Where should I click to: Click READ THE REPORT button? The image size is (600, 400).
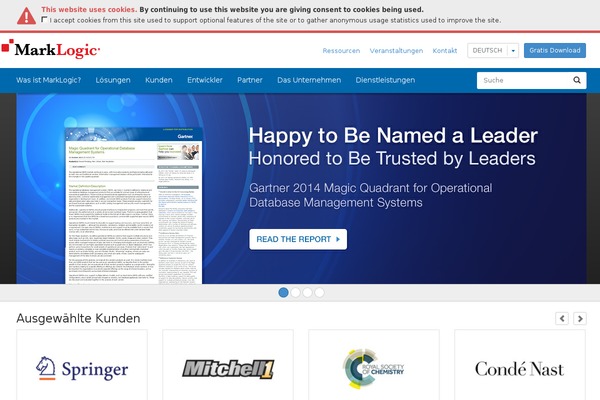pos(298,239)
